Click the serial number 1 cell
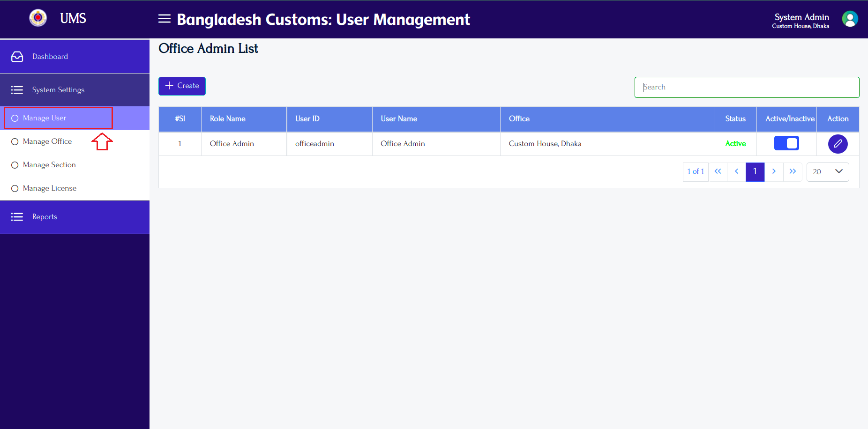Screen dimensions: 868x429 (180, 144)
